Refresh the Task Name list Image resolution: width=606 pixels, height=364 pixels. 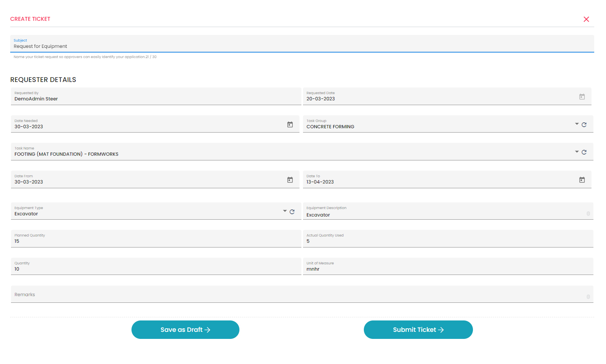tap(584, 152)
